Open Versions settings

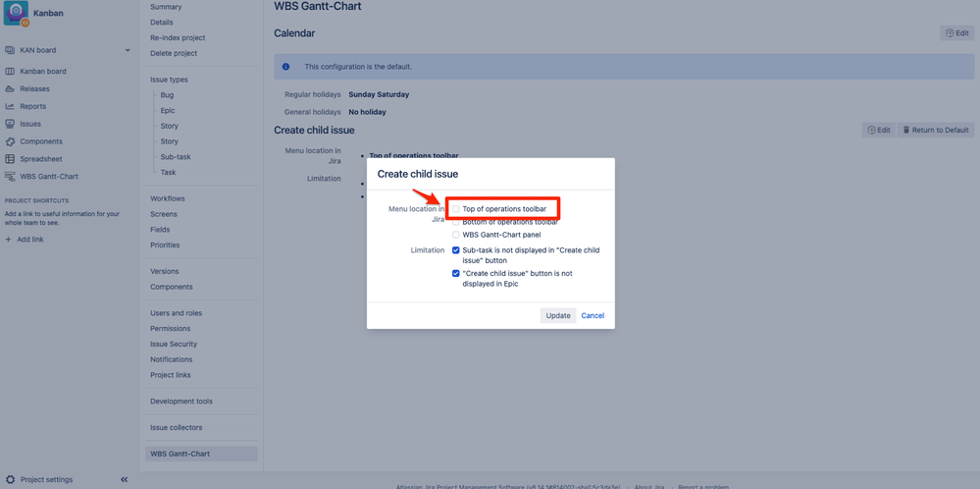click(165, 271)
